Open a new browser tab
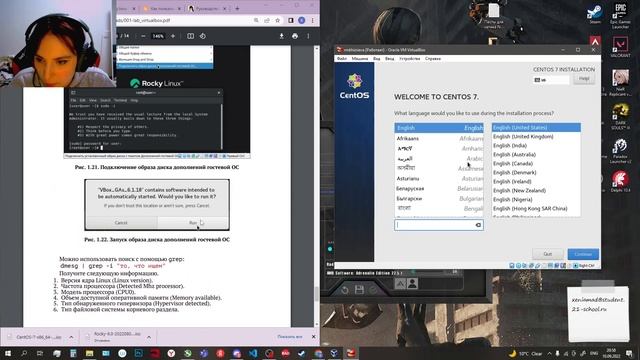 coord(237,8)
